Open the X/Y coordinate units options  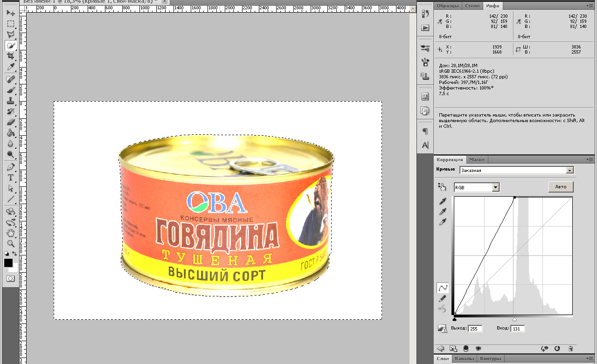click(439, 49)
